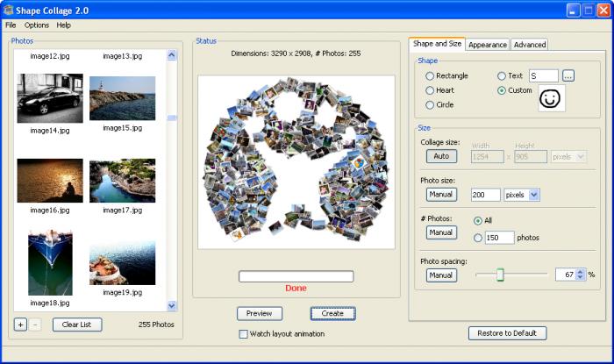Click the photo list scroll up arrow

[x=172, y=55]
